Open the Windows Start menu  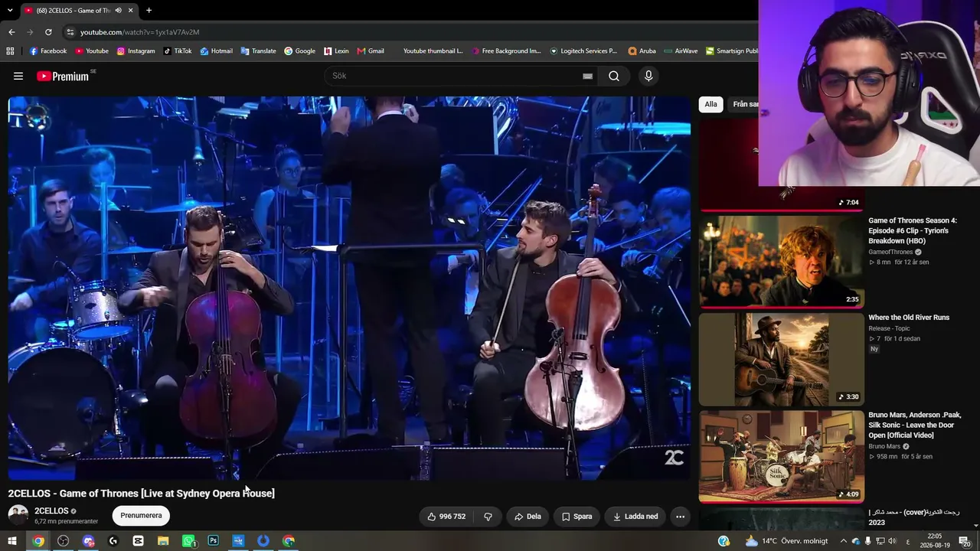pyautogui.click(x=11, y=541)
